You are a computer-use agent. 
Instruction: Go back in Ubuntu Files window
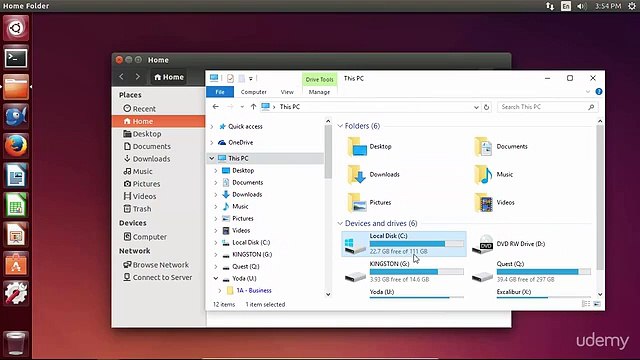(121, 77)
